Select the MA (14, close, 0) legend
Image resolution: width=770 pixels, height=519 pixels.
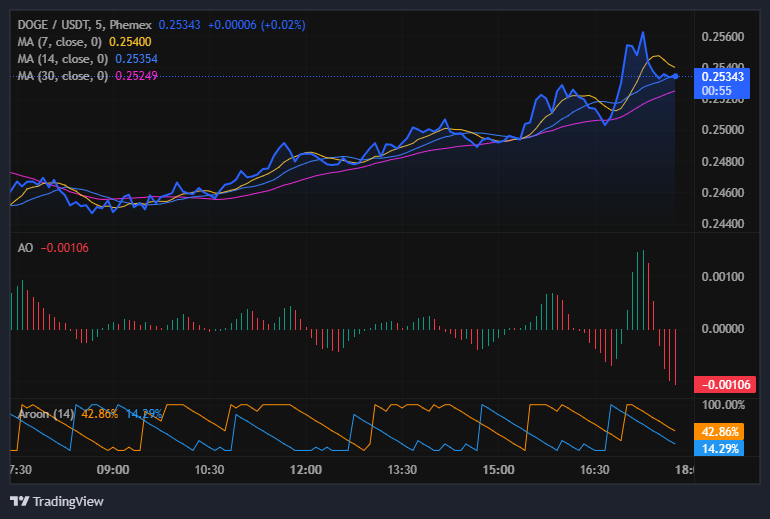click(60, 59)
